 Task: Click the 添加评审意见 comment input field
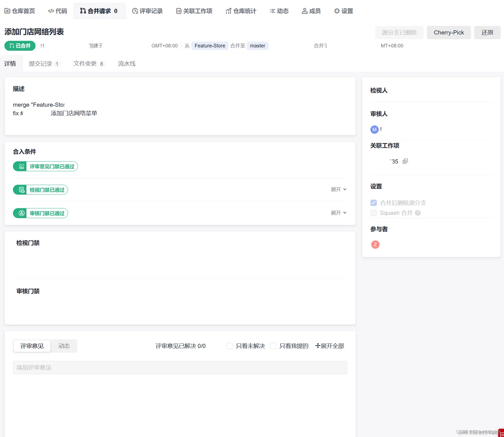[x=180, y=368]
